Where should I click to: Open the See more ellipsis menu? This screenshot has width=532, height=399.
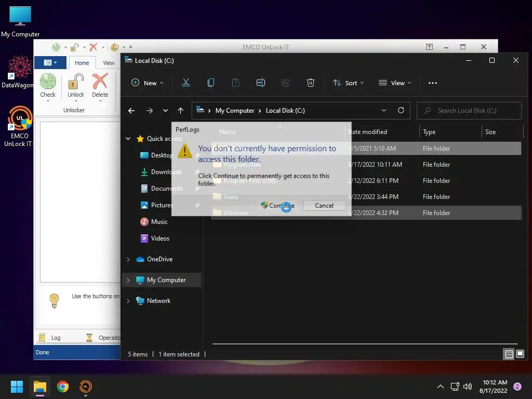[x=433, y=83]
